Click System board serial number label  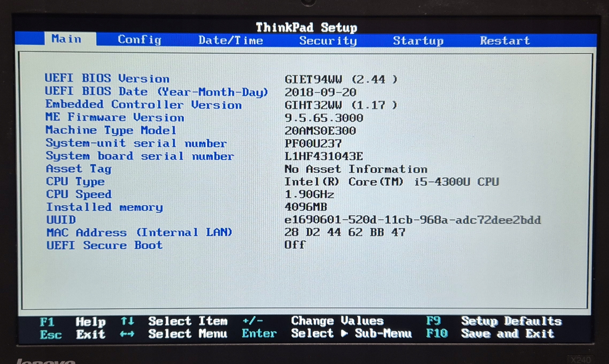click(140, 156)
